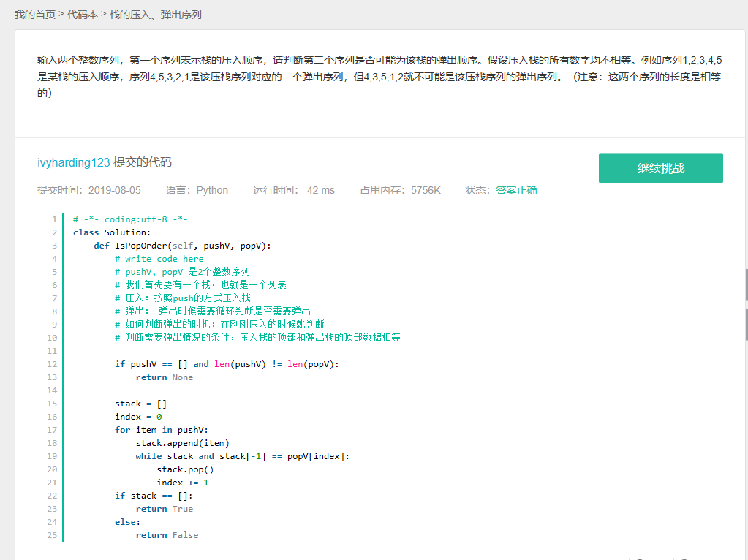Click the stack.append(item) line
Image resolution: width=748 pixels, height=560 pixels.
coord(182,443)
